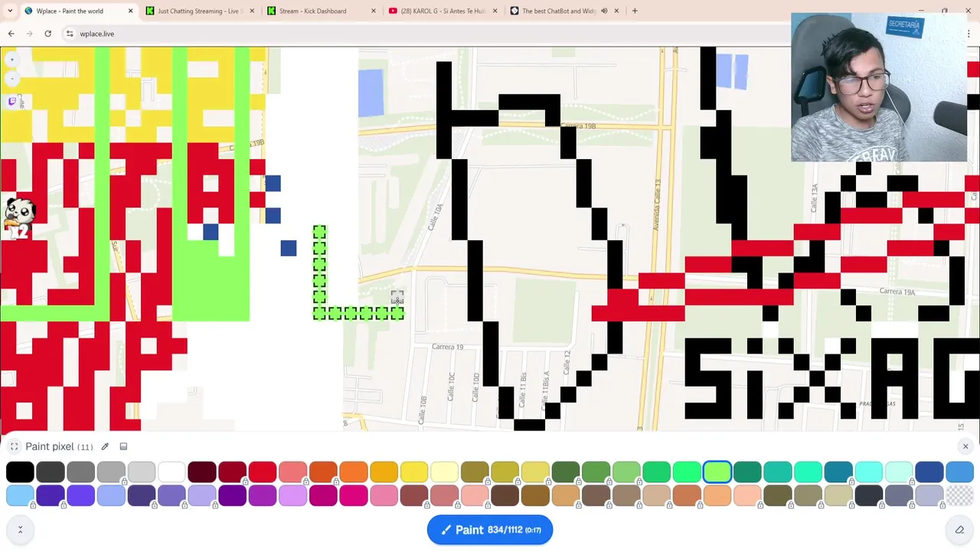The image size is (980, 551).
Task: Click the webcam overlay of the streamer
Action: [x=879, y=87]
